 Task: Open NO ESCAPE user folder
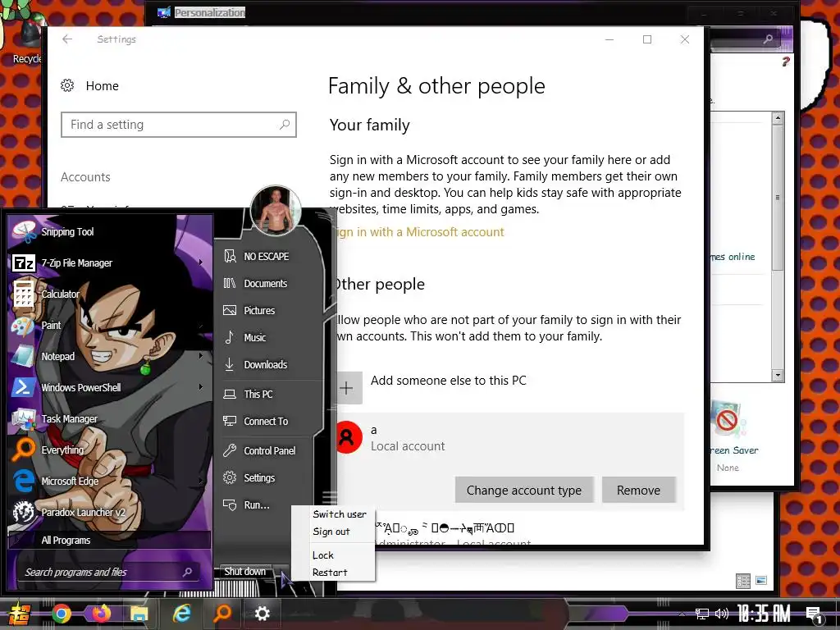click(x=268, y=257)
